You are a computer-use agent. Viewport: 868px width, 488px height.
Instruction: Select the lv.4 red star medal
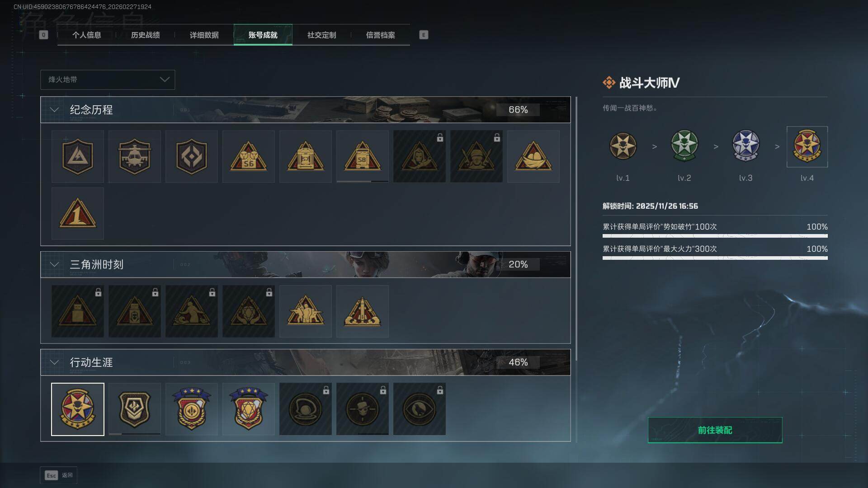[807, 147]
